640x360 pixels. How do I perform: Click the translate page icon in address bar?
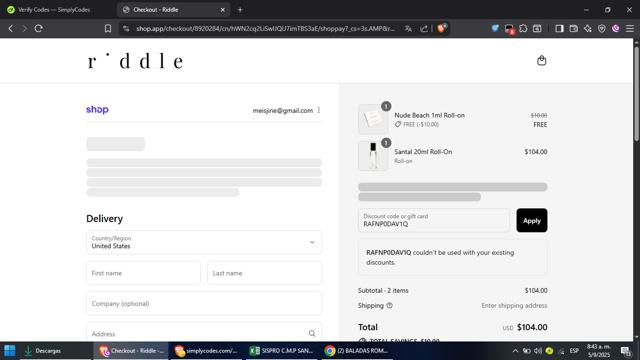pyautogui.click(x=408, y=29)
